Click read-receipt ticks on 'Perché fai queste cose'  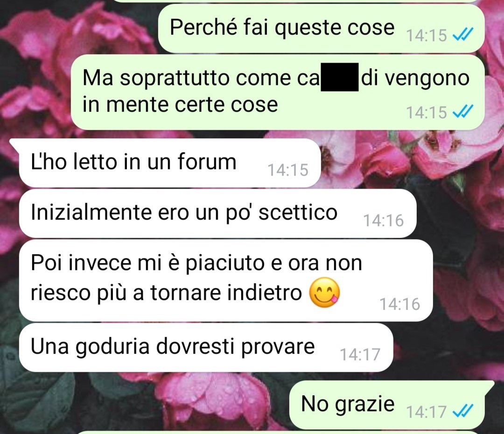462,33
